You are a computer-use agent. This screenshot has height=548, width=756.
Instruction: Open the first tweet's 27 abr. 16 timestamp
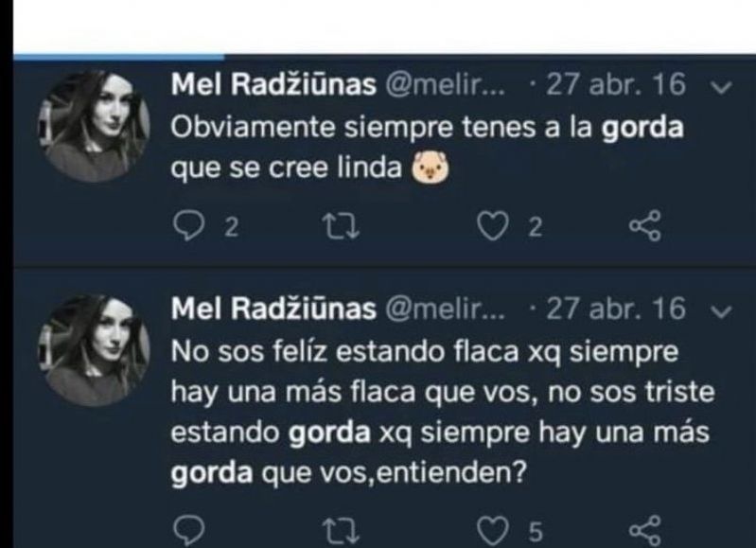(616, 84)
